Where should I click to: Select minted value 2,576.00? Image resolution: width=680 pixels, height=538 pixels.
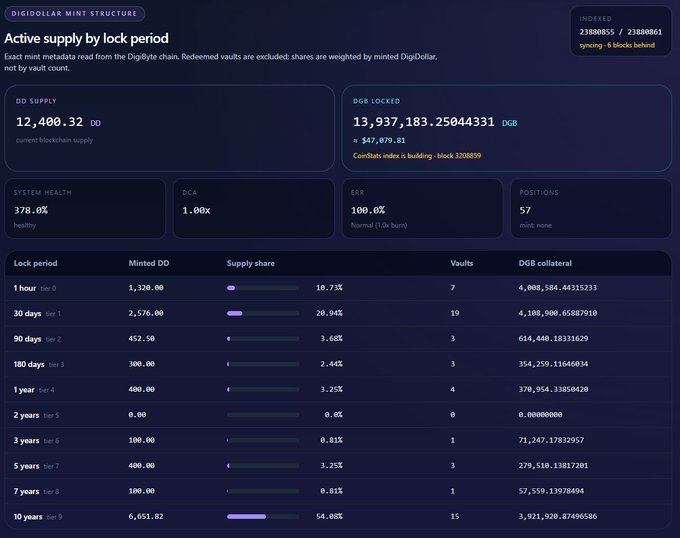click(146, 313)
